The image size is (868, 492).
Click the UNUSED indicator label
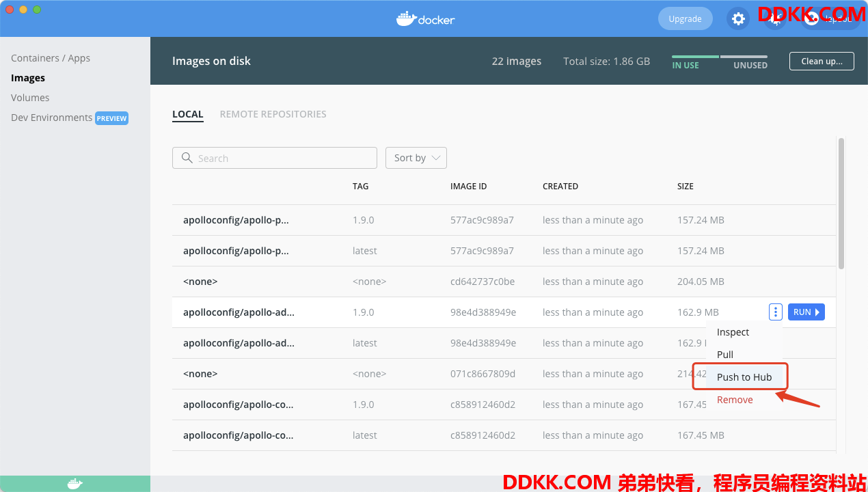point(750,66)
